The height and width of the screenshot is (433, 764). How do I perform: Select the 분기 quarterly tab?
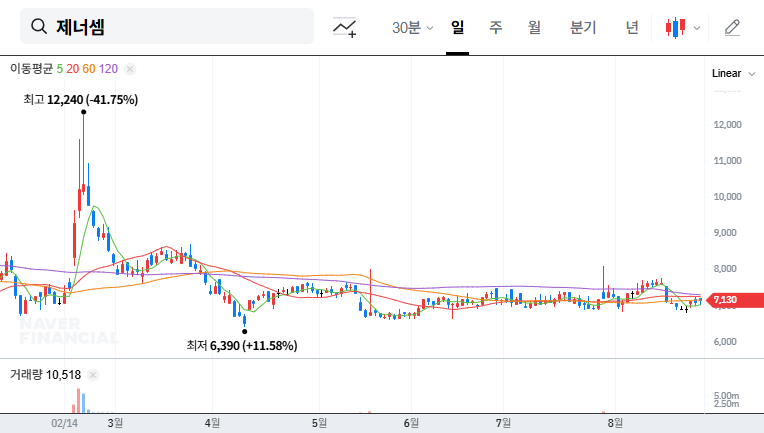(582, 28)
